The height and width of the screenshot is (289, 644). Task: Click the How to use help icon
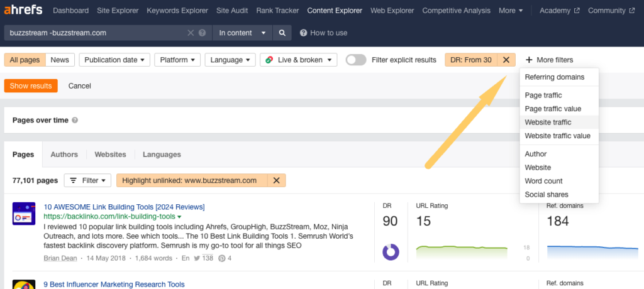(x=304, y=33)
